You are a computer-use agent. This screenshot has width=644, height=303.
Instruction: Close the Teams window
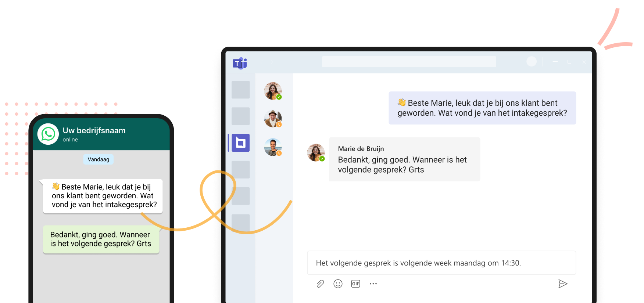tap(584, 62)
